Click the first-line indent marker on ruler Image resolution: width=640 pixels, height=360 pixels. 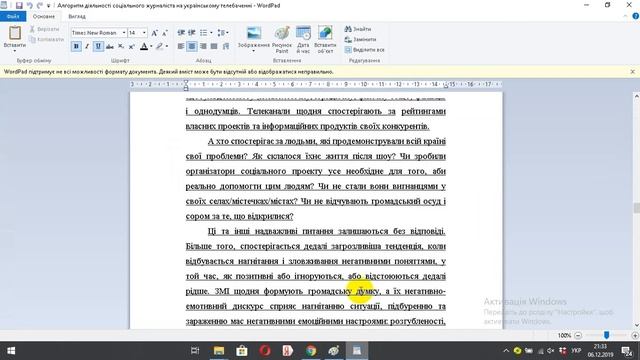click(x=186, y=83)
